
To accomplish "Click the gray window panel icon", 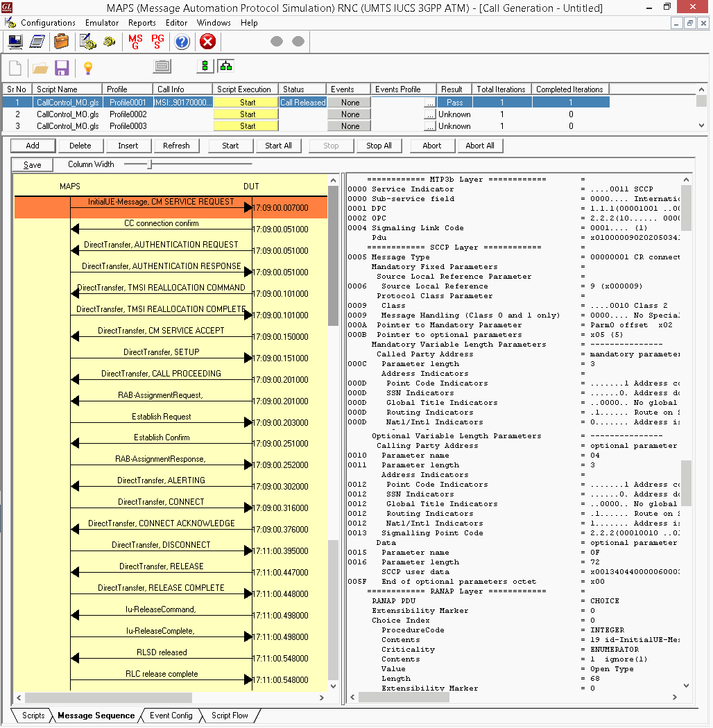I will click(x=162, y=67).
